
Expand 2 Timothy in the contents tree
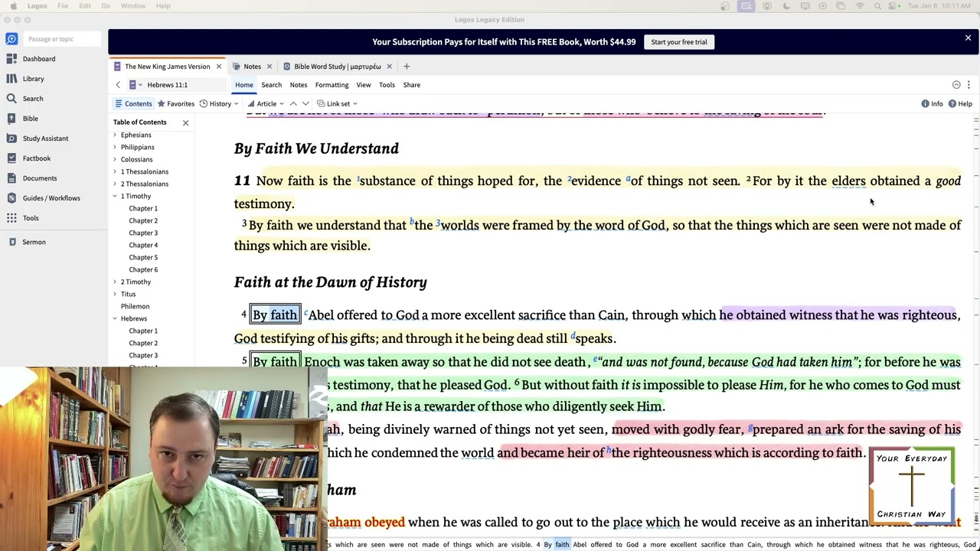115,282
